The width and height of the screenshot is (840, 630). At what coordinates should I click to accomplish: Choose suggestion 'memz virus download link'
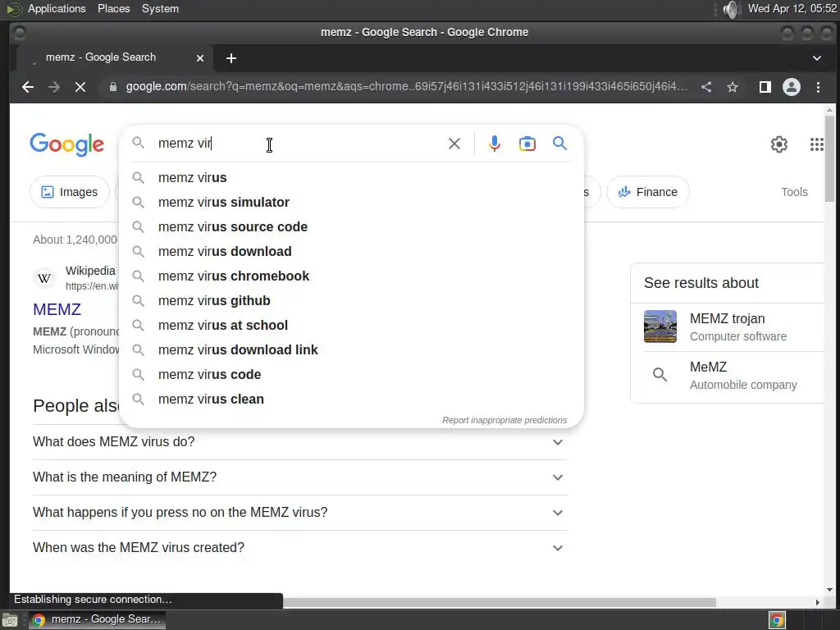point(351,350)
